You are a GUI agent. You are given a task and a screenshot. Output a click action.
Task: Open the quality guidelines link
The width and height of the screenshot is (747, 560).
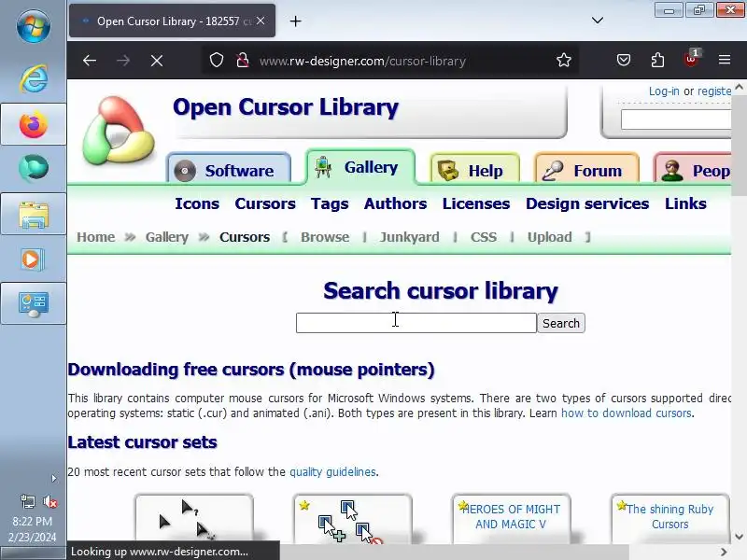[x=332, y=472]
